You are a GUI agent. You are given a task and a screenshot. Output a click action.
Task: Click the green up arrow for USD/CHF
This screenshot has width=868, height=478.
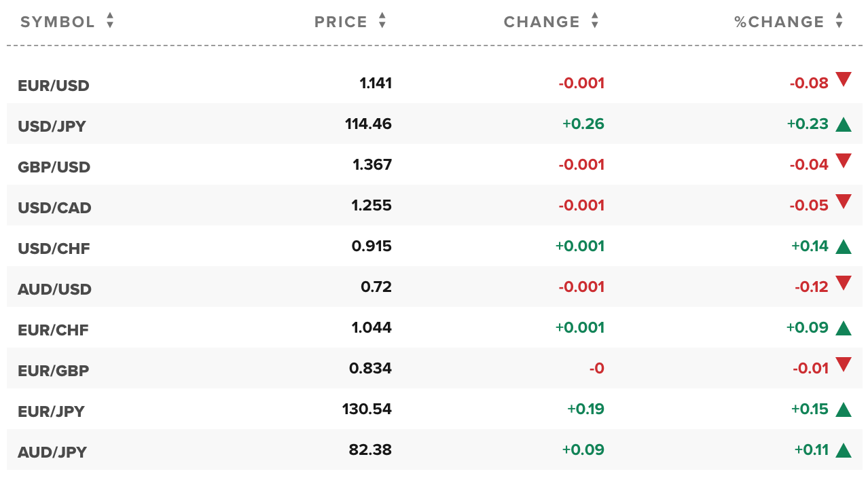tap(844, 246)
